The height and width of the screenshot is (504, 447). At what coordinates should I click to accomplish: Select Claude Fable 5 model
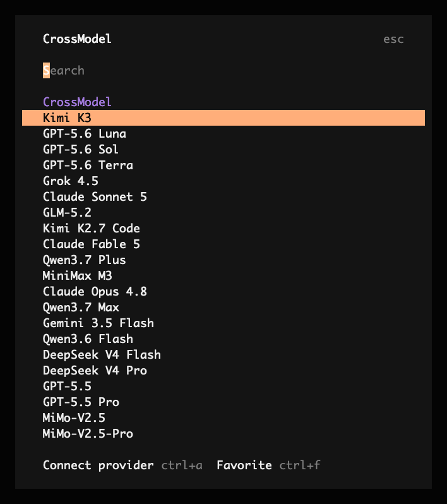point(223,244)
